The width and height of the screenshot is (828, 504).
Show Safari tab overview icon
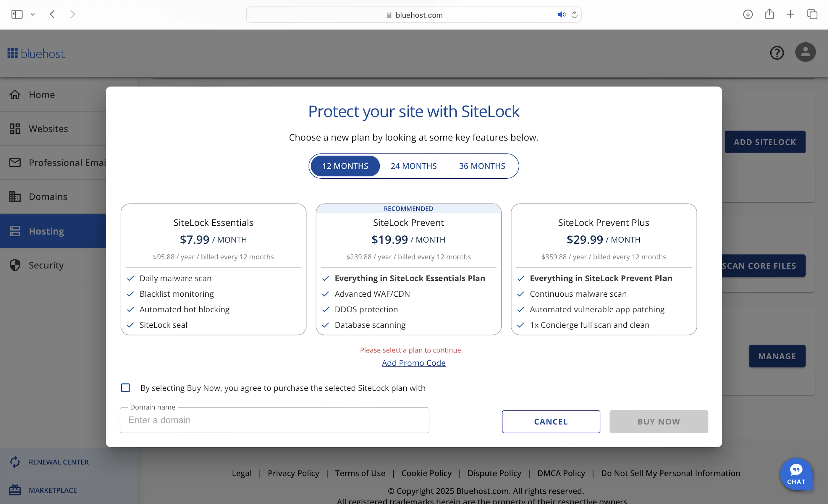(812, 14)
